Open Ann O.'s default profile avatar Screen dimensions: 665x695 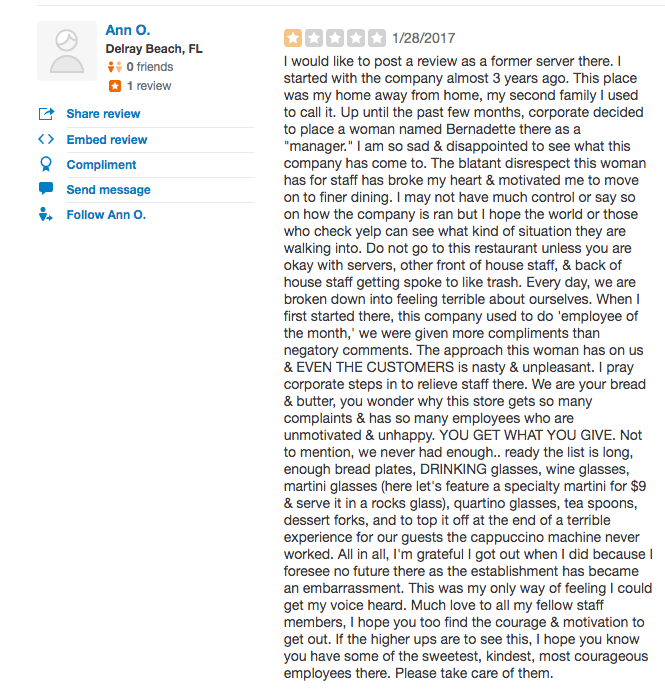pos(67,51)
